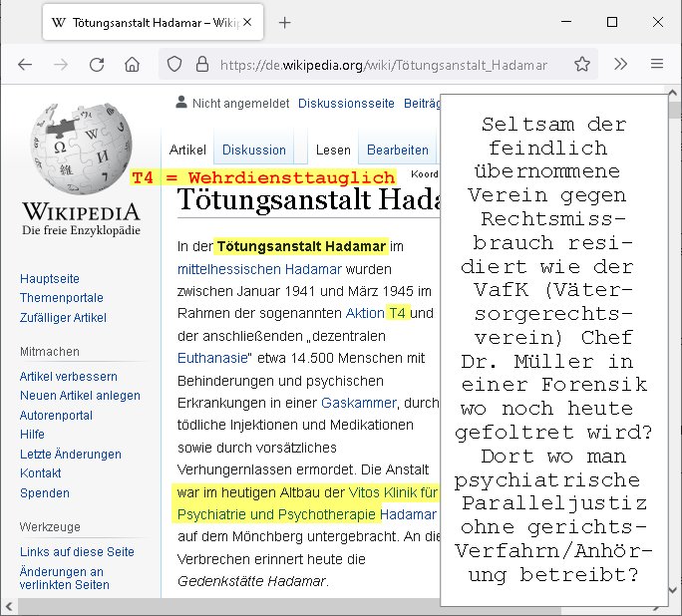Click the user icon beside Nicht angemeldet
The width and height of the screenshot is (682, 616).
coord(180,102)
